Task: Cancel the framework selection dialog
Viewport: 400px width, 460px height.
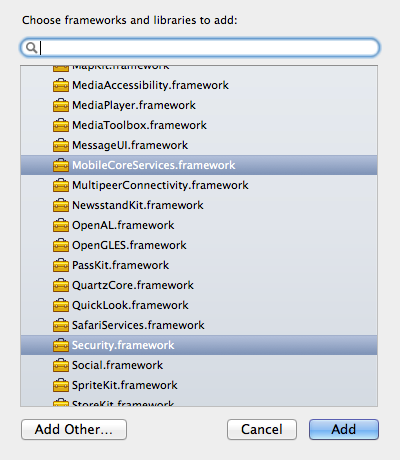Action: 262,429
